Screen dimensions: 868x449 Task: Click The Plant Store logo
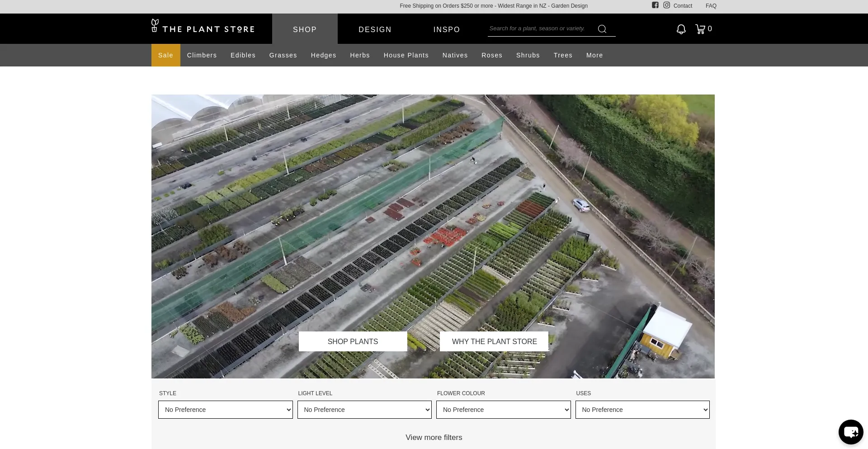203,27
